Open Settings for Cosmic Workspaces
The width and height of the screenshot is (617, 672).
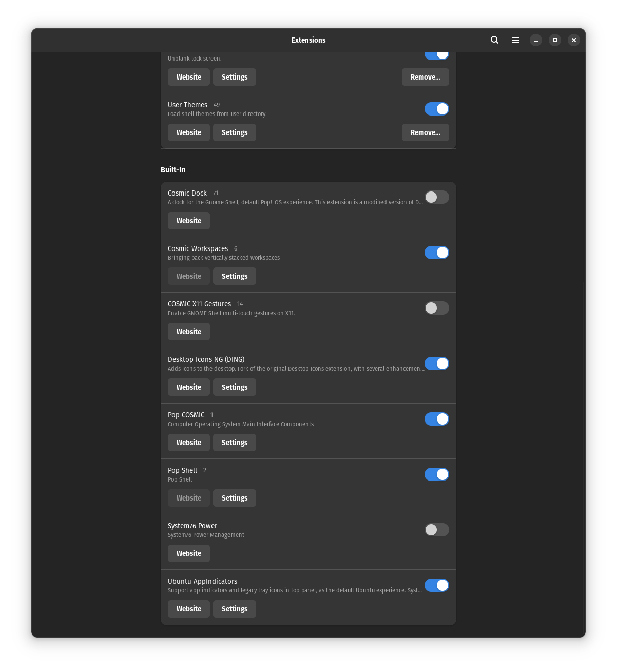tap(234, 276)
